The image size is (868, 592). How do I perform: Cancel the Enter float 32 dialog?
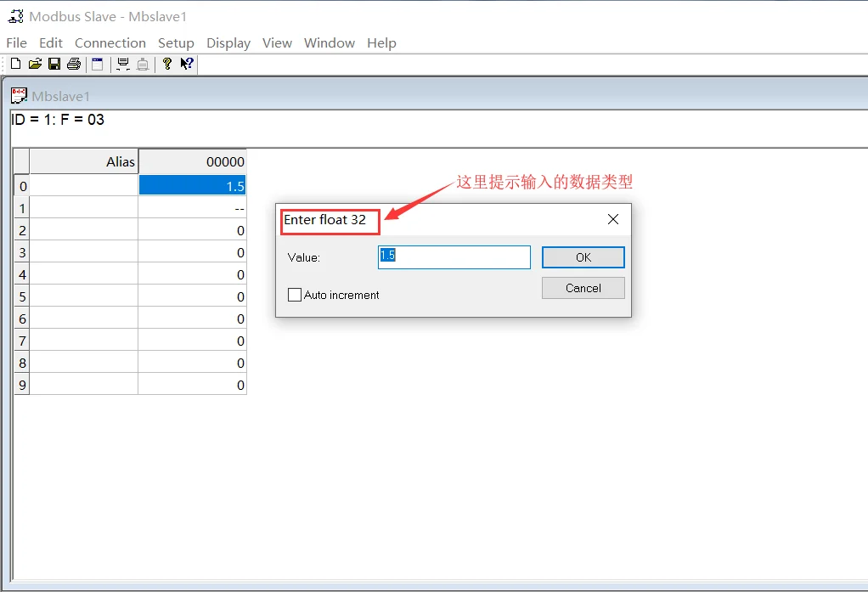point(583,288)
